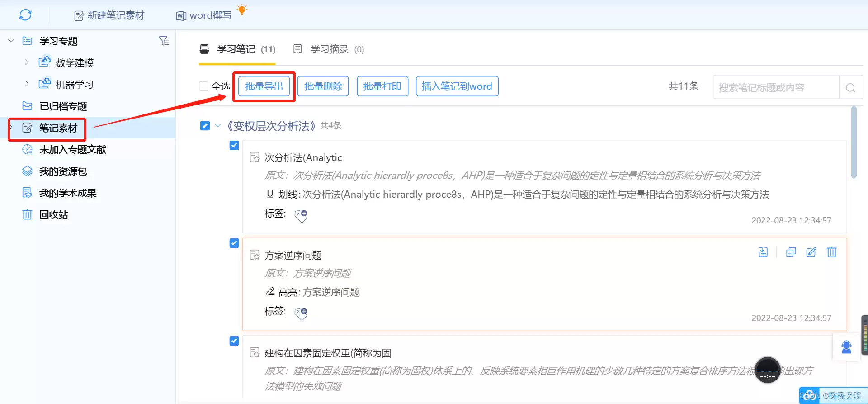The height and width of the screenshot is (404, 868).
Task: Open 已归档专题 section
Action: (x=63, y=106)
